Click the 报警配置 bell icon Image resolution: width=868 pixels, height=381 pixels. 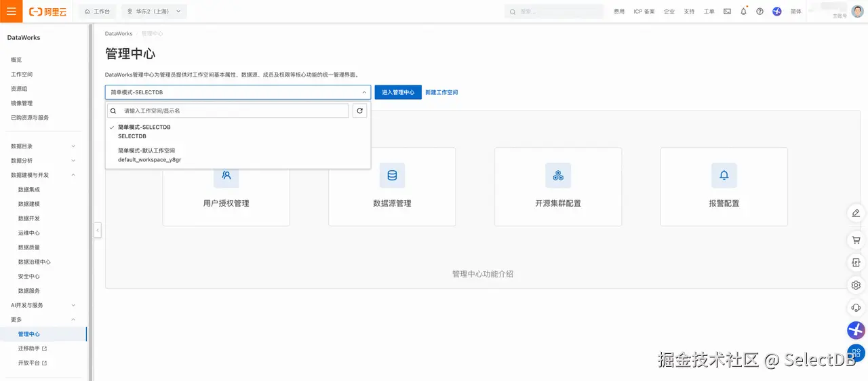pos(724,175)
